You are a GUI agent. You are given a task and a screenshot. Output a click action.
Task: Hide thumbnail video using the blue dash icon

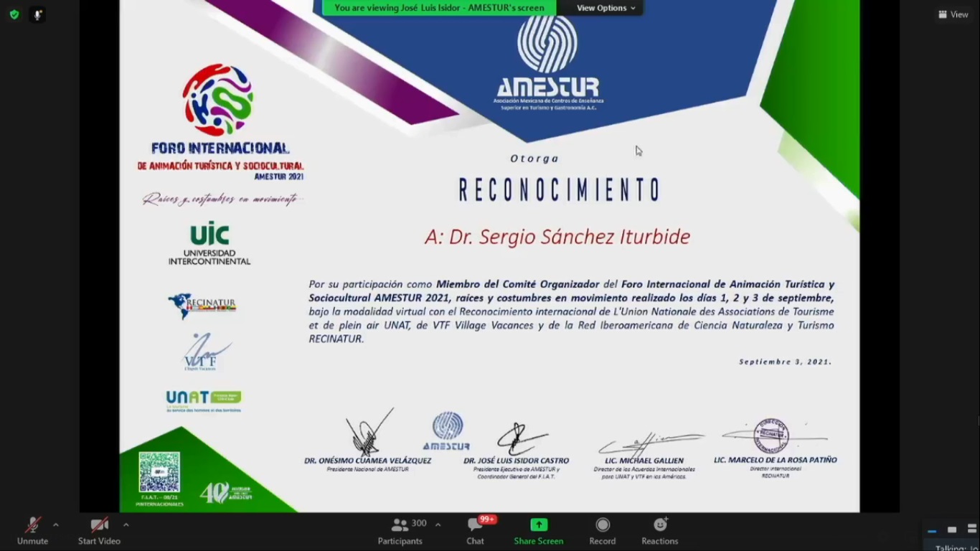coord(932,531)
